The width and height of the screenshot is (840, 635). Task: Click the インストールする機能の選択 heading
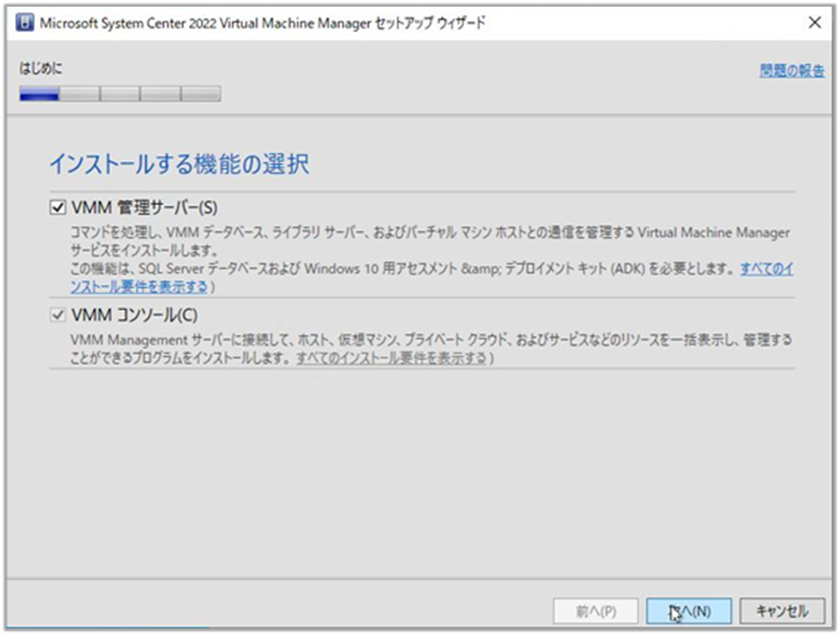pos(179,163)
